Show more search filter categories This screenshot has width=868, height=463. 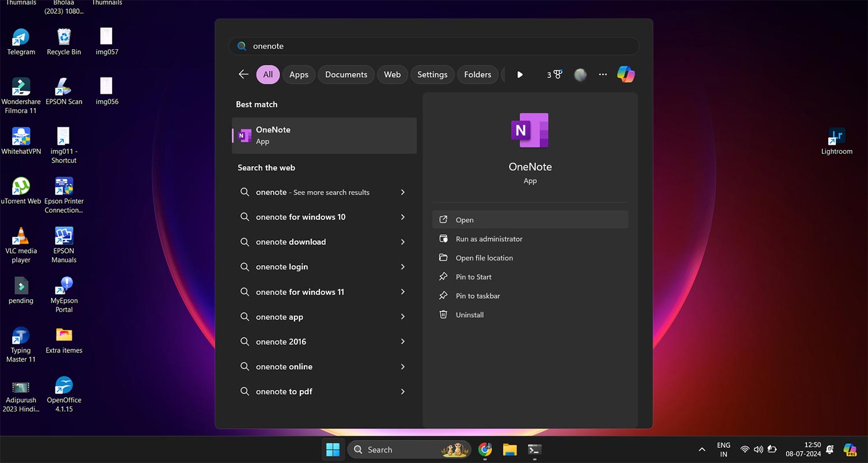(520, 74)
